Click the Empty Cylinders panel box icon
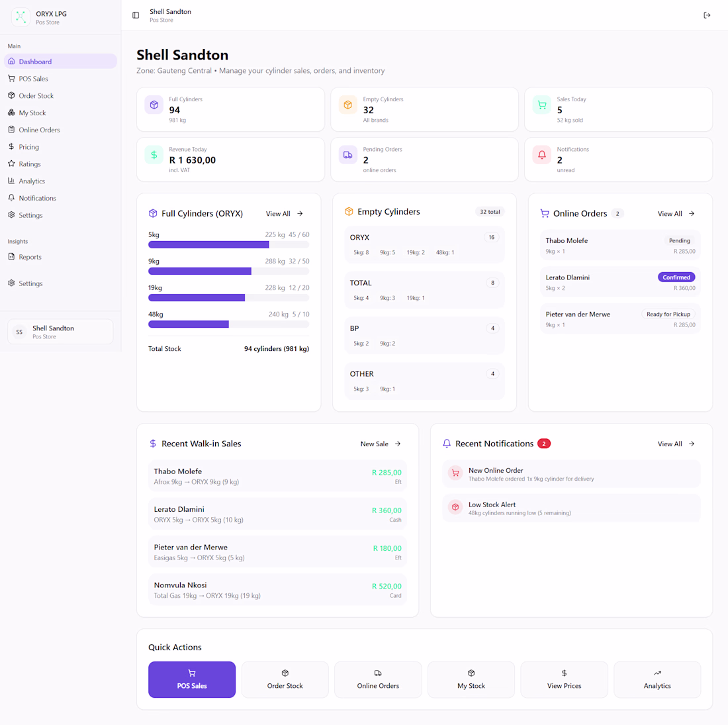 [x=349, y=212]
